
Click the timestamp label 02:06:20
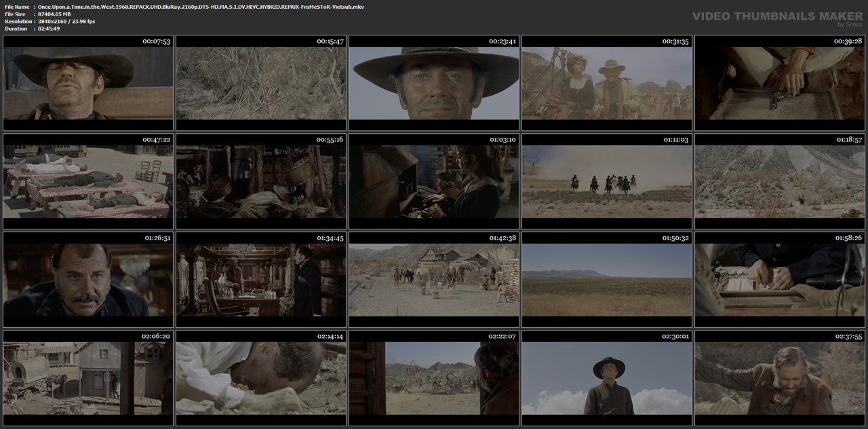click(x=157, y=336)
